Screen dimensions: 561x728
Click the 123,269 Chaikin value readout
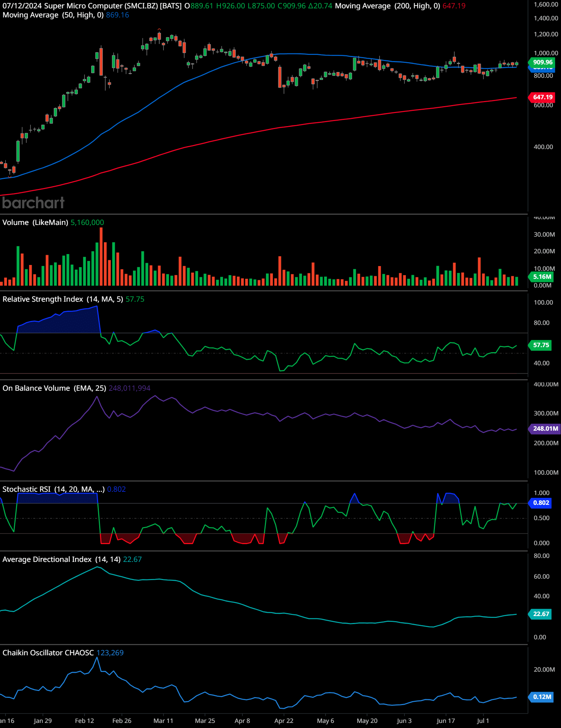110,653
